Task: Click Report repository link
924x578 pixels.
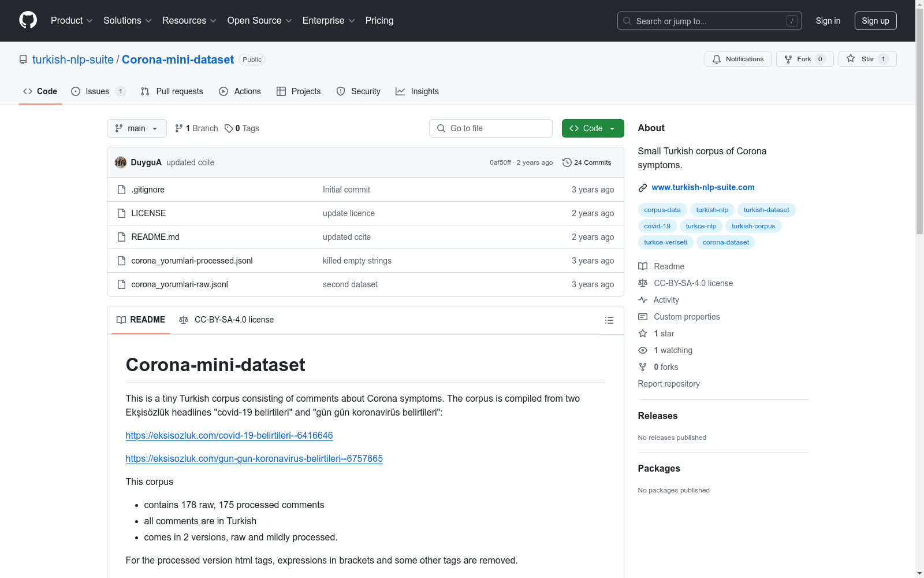Action: click(x=669, y=384)
